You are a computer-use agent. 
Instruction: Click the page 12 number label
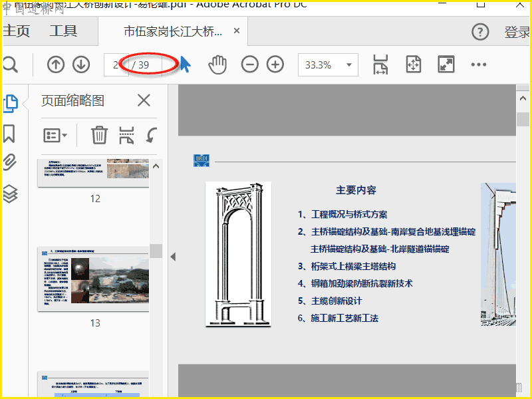tap(95, 198)
